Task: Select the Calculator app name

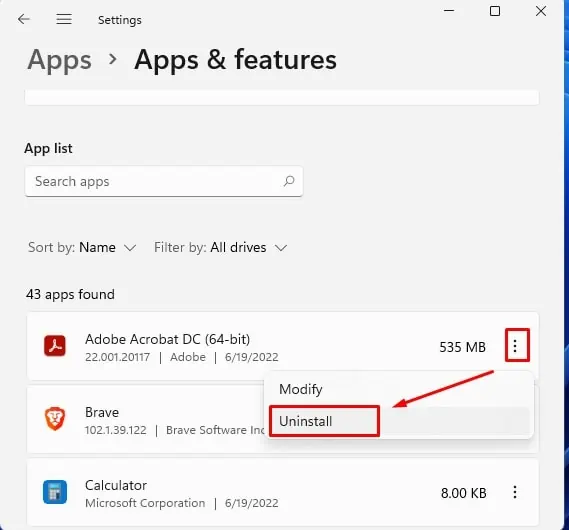Action: 116,485
